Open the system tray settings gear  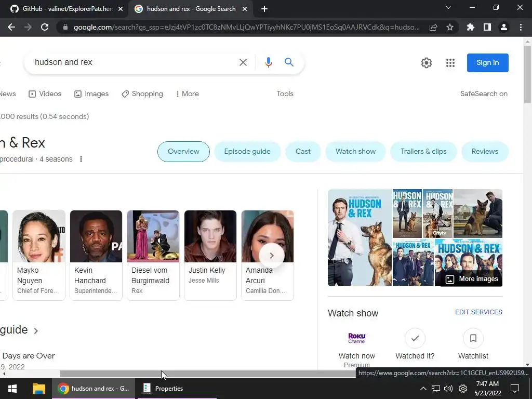tap(463, 389)
